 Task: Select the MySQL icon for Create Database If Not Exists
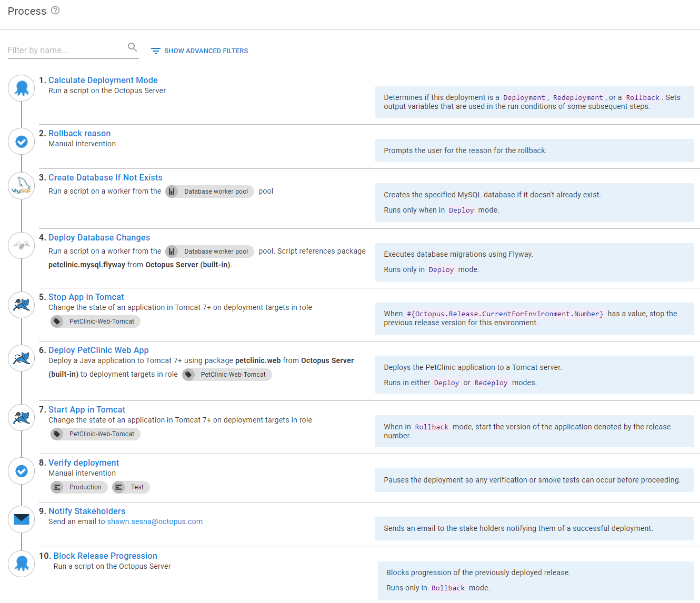(21, 185)
